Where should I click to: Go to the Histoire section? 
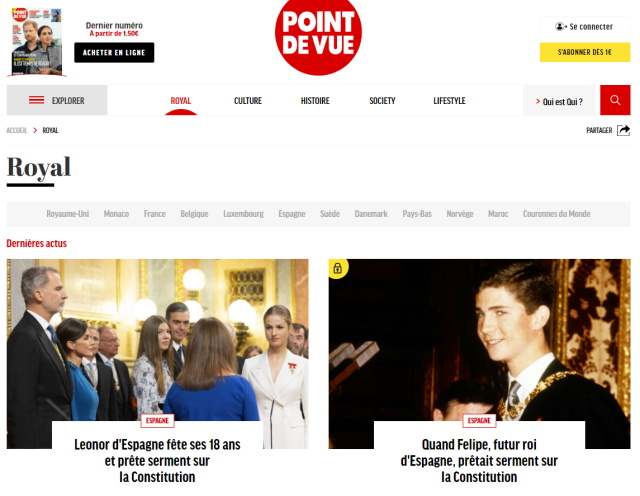pos(315,100)
